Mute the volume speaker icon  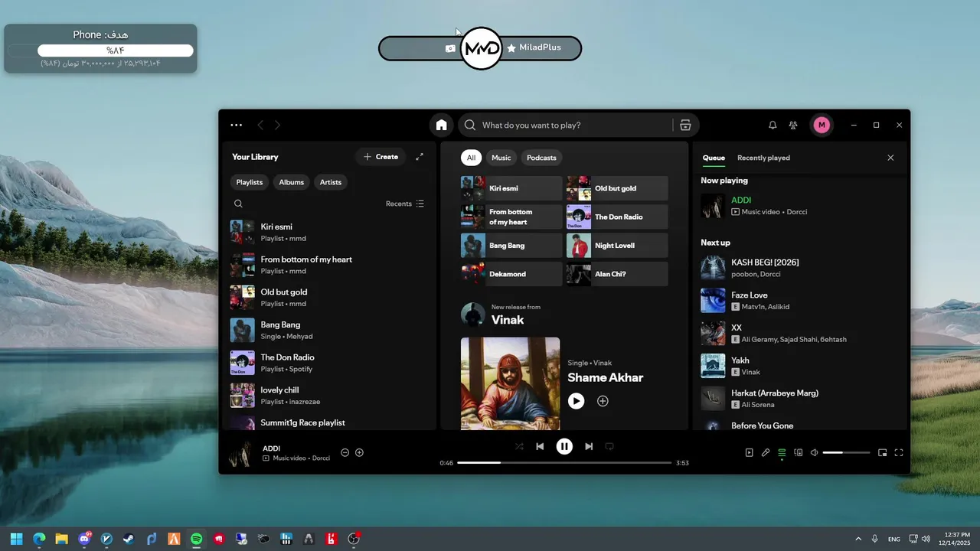[x=815, y=452]
